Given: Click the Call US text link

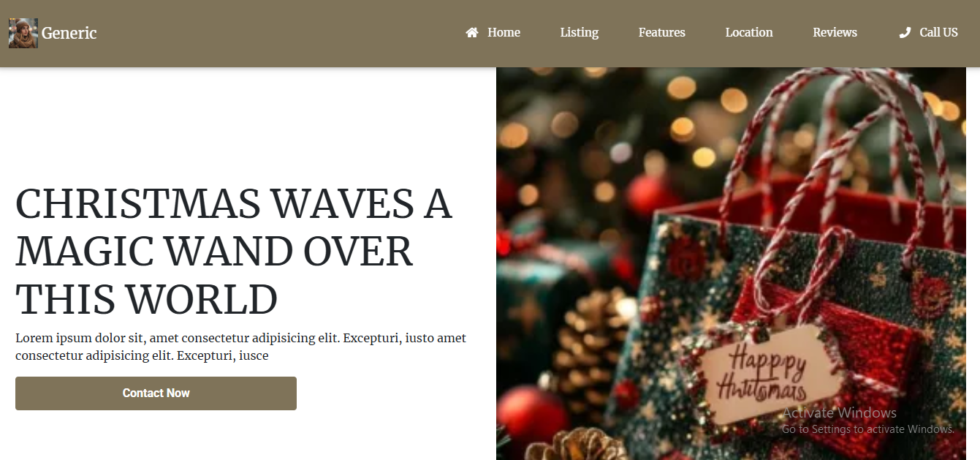Looking at the screenshot, I should click(938, 32).
